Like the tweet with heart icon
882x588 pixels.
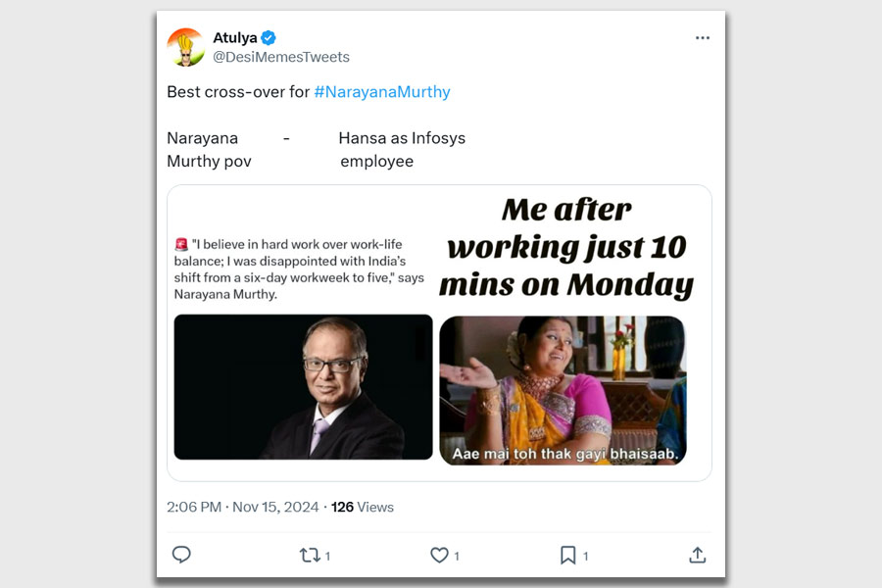click(439, 556)
